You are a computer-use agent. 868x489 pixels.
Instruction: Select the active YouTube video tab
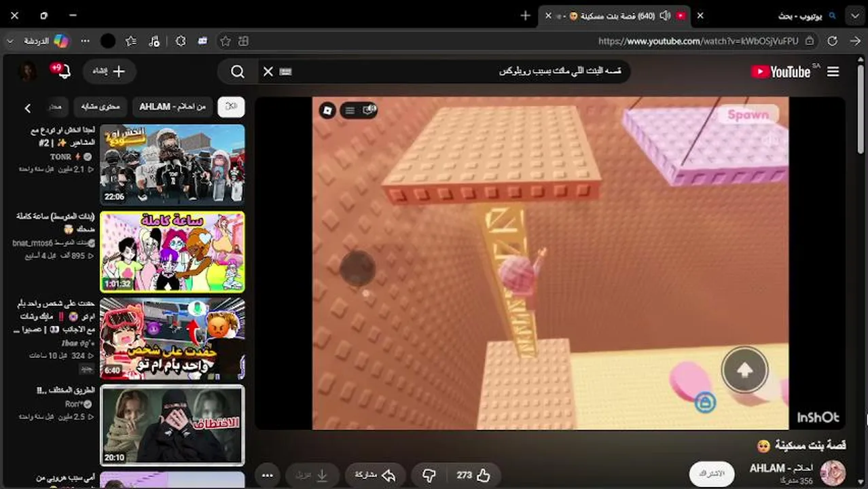pos(615,16)
